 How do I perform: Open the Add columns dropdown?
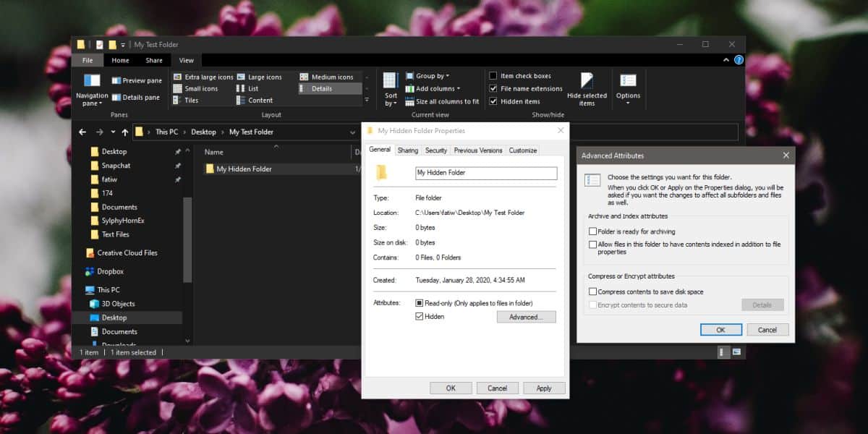tap(433, 88)
